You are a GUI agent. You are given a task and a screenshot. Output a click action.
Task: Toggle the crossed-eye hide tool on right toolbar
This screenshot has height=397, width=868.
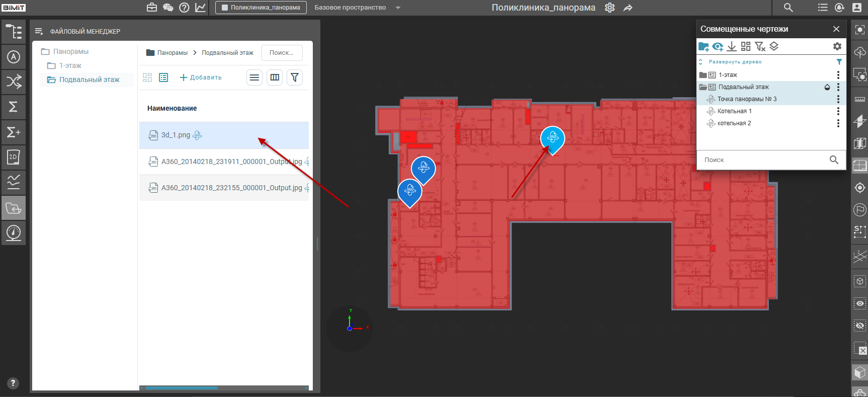(x=860, y=326)
